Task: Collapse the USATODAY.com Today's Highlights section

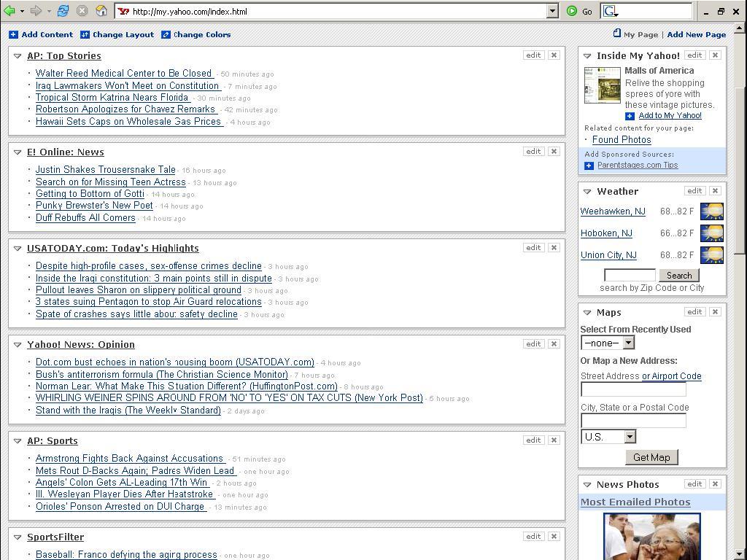Action: click(18, 249)
